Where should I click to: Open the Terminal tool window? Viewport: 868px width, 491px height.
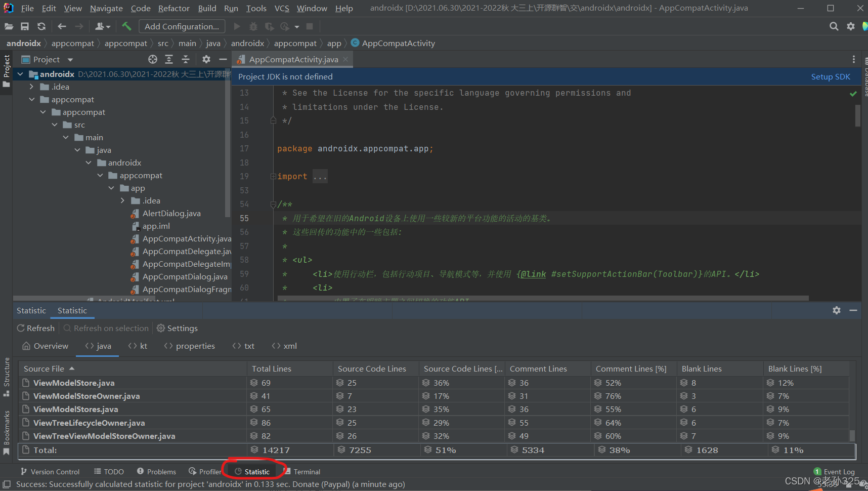point(302,472)
